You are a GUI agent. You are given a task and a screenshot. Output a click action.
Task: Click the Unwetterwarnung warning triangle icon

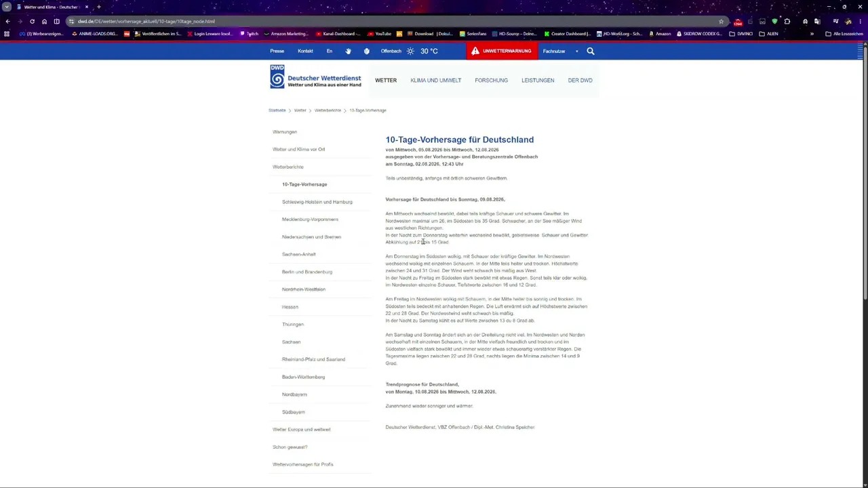pos(475,51)
